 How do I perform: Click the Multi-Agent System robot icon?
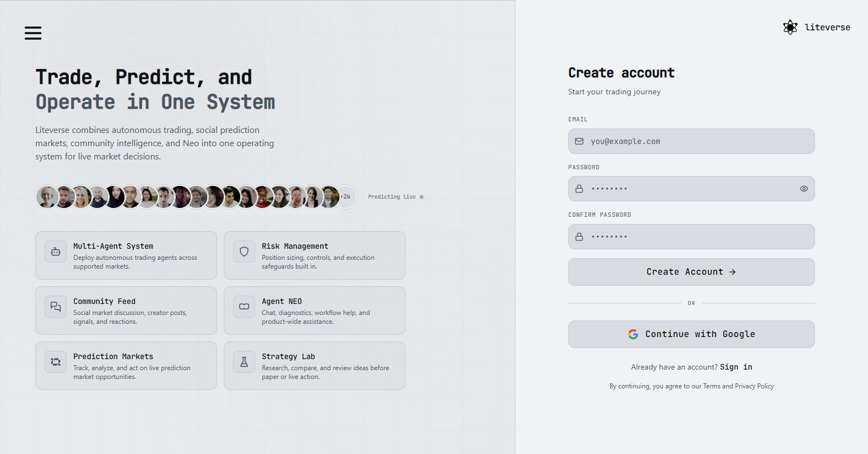[x=56, y=252]
